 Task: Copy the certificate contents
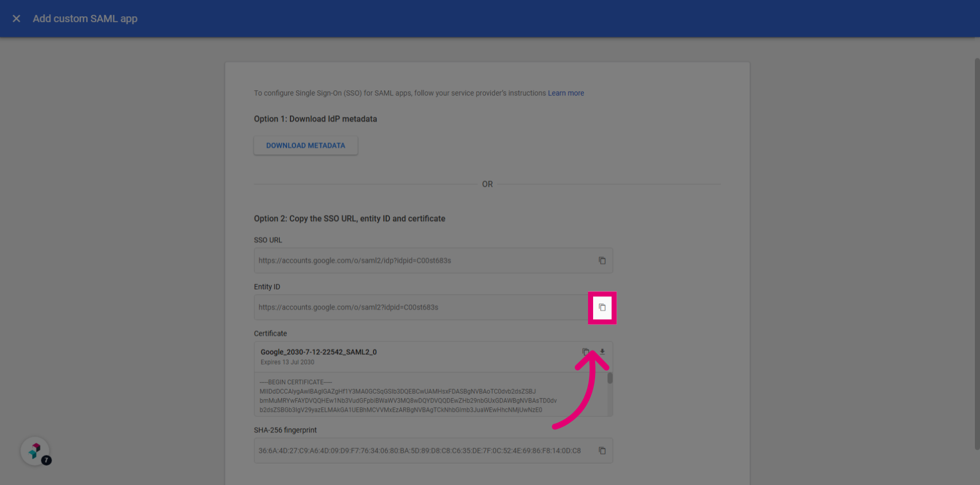pos(585,352)
